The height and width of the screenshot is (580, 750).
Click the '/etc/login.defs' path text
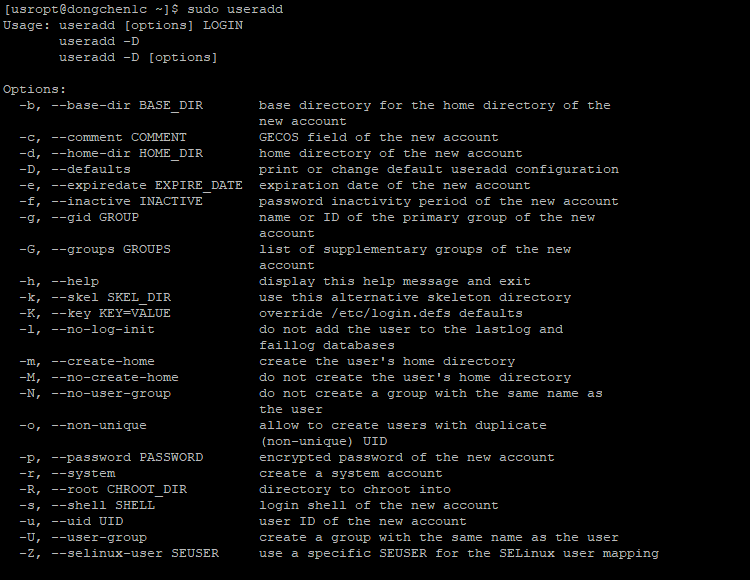(x=391, y=314)
